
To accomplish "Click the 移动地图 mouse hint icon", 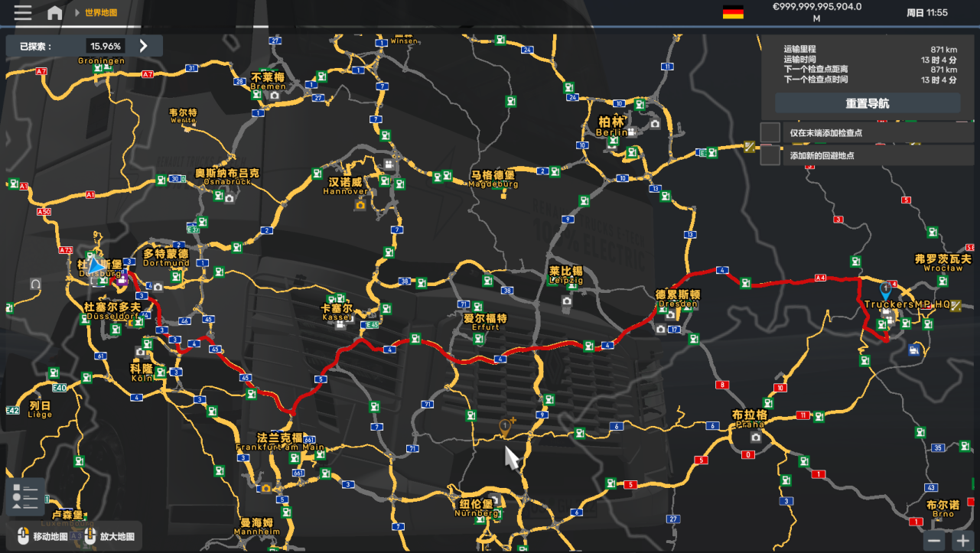I will [23, 537].
